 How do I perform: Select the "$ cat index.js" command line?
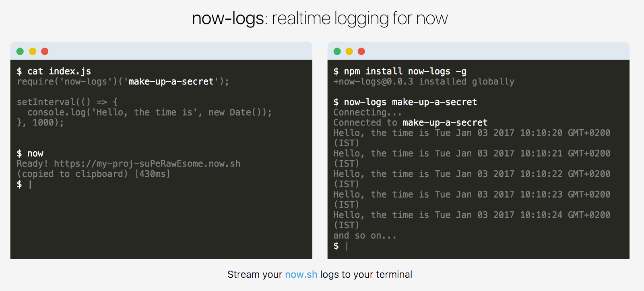pyautogui.click(x=54, y=71)
